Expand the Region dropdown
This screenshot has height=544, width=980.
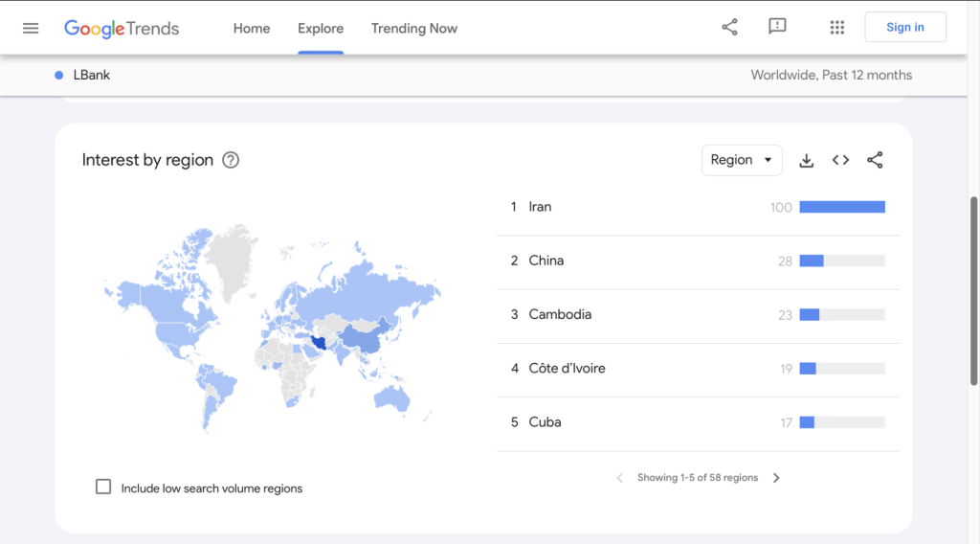(x=741, y=160)
